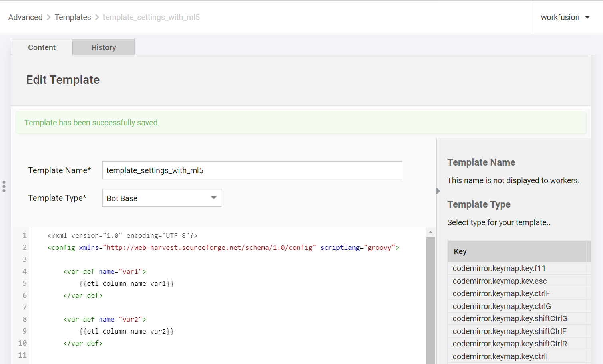The image size is (603, 364).
Task: Click the text 'This name is not displayed to workers.'
Action: point(513,180)
